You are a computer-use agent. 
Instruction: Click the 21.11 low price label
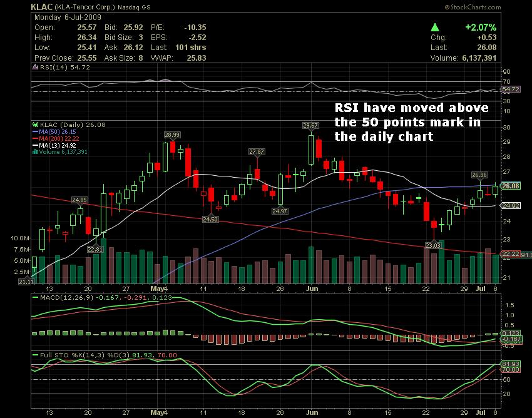(x=26, y=282)
